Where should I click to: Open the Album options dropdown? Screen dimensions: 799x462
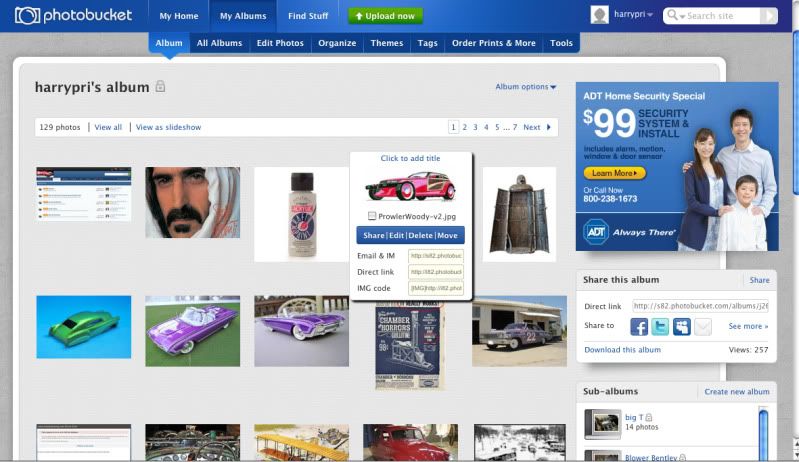(x=526, y=87)
